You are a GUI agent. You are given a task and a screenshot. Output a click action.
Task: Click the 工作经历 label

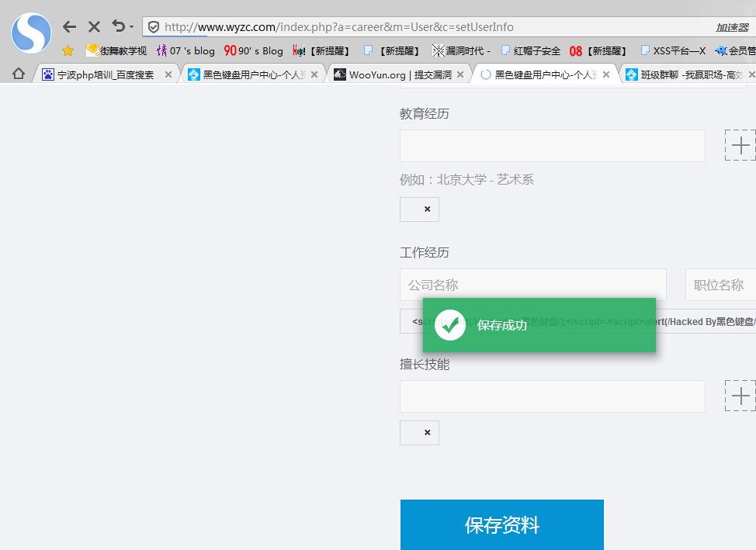coord(425,253)
